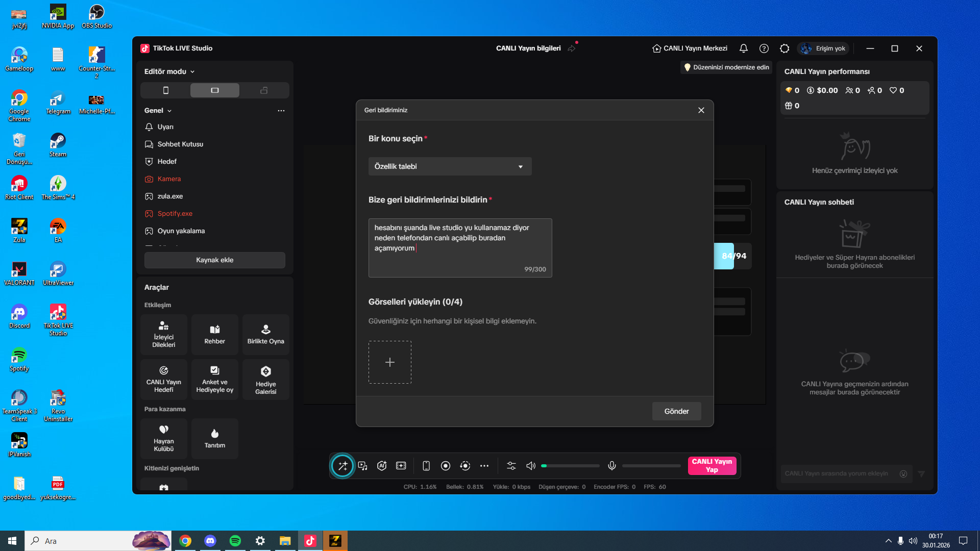The image size is (980, 551).
Task: Open the İzleyici Dilekleri tool
Action: [164, 335]
